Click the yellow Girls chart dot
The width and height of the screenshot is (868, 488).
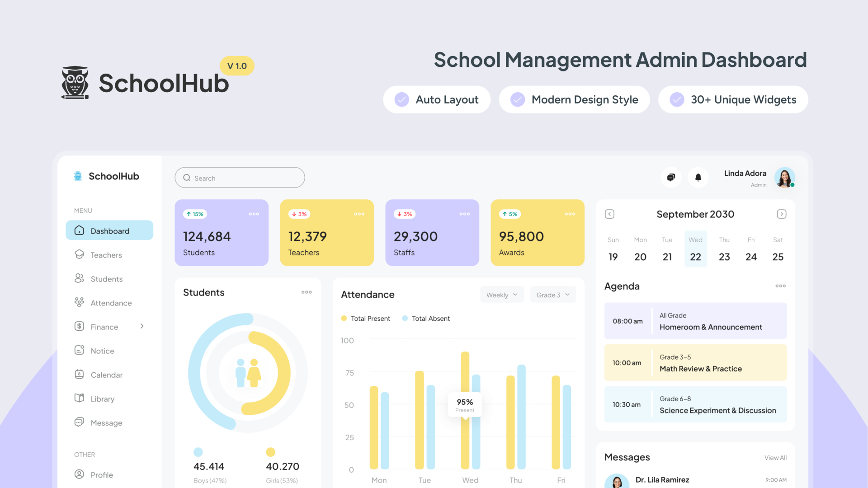point(270,451)
